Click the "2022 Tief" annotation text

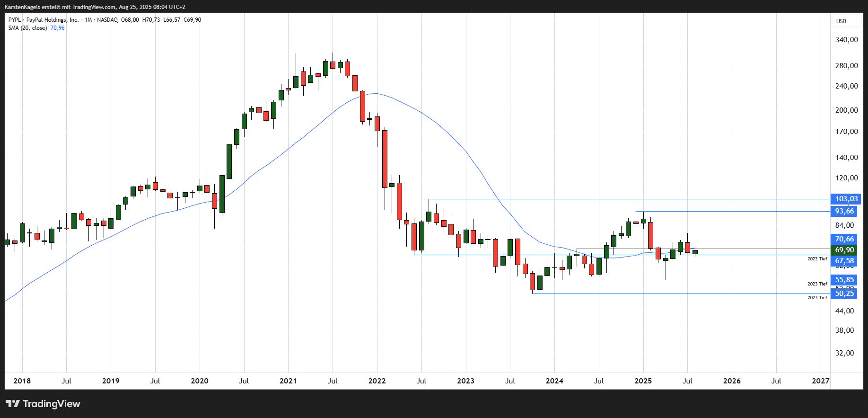tap(817, 259)
